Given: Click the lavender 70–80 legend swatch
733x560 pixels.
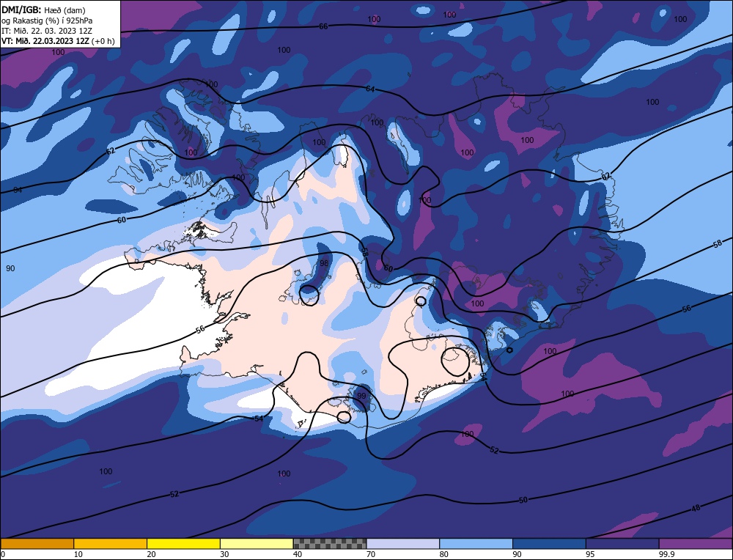Looking at the screenshot, I should (x=403, y=544).
